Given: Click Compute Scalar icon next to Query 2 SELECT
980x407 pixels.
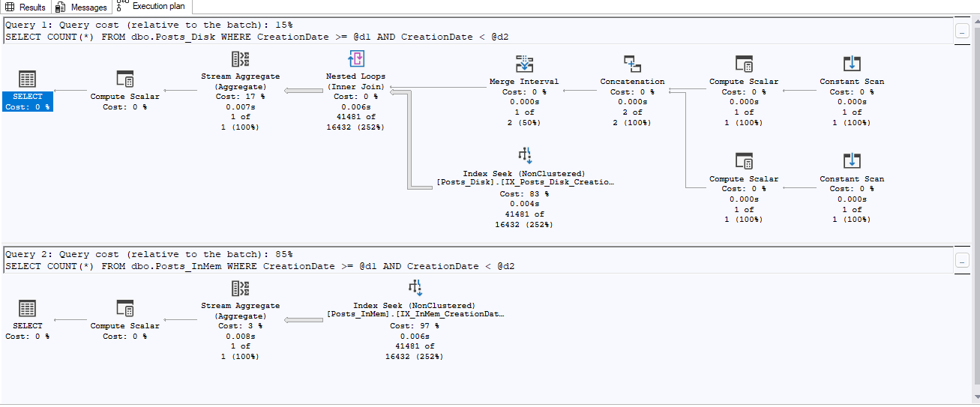Looking at the screenshot, I should click(x=125, y=309).
